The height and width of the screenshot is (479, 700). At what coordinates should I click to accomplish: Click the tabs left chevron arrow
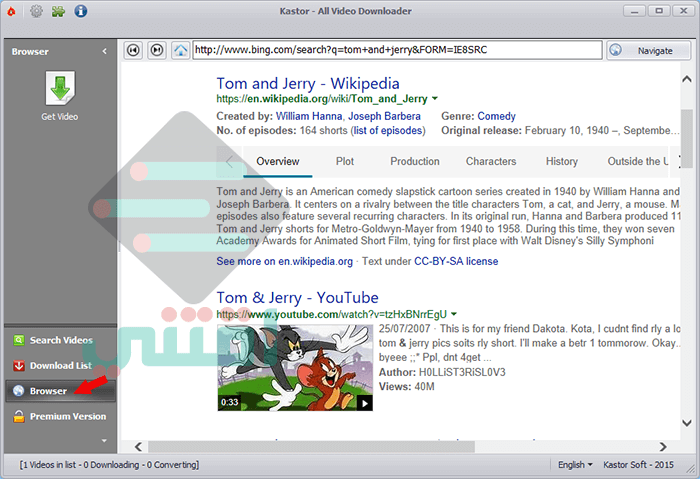229,161
